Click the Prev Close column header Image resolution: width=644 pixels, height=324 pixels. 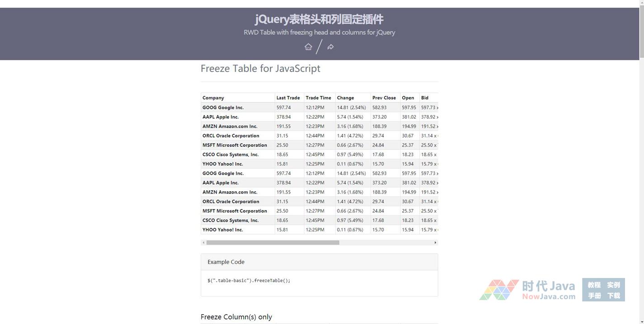(x=384, y=98)
